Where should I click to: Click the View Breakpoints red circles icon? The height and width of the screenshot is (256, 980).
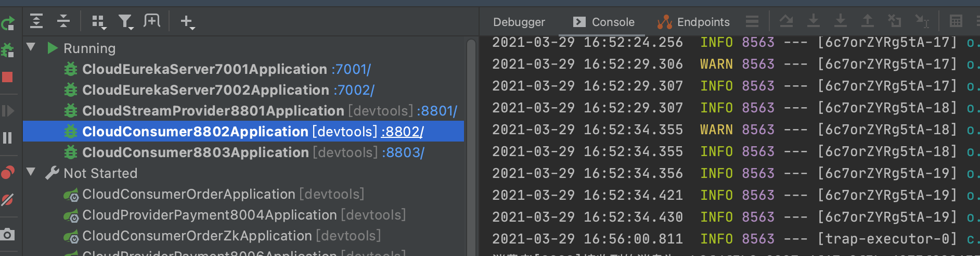(7, 173)
